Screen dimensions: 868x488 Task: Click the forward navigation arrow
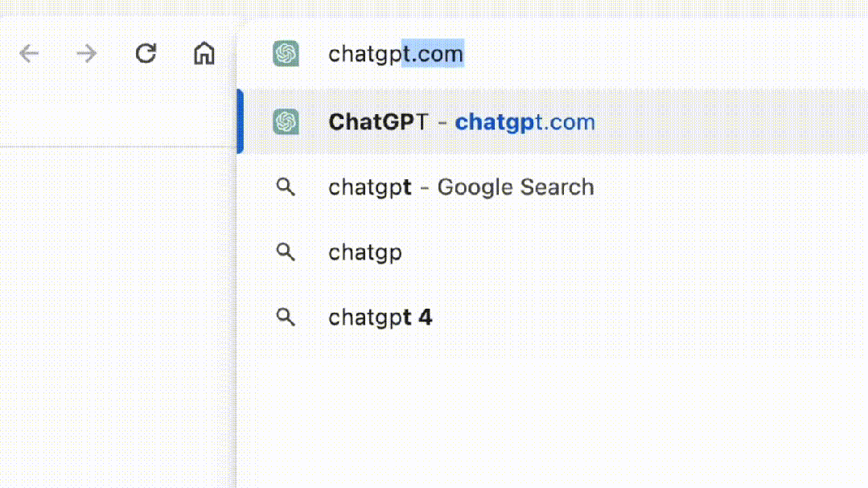(86, 53)
